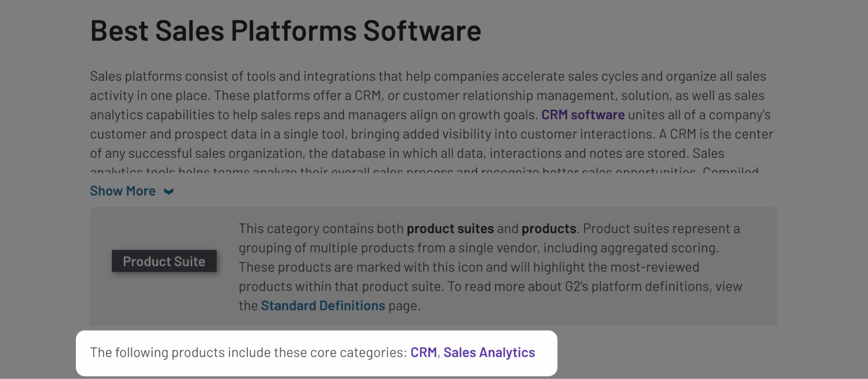Viewport: 868px width, 379px height.
Task: Select the CRM core category link
Action: pos(423,352)
